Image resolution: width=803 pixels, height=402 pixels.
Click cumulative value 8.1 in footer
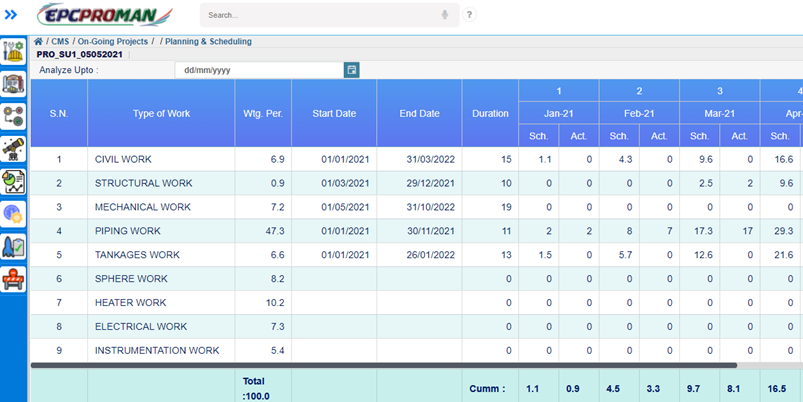tap(733, 389)
